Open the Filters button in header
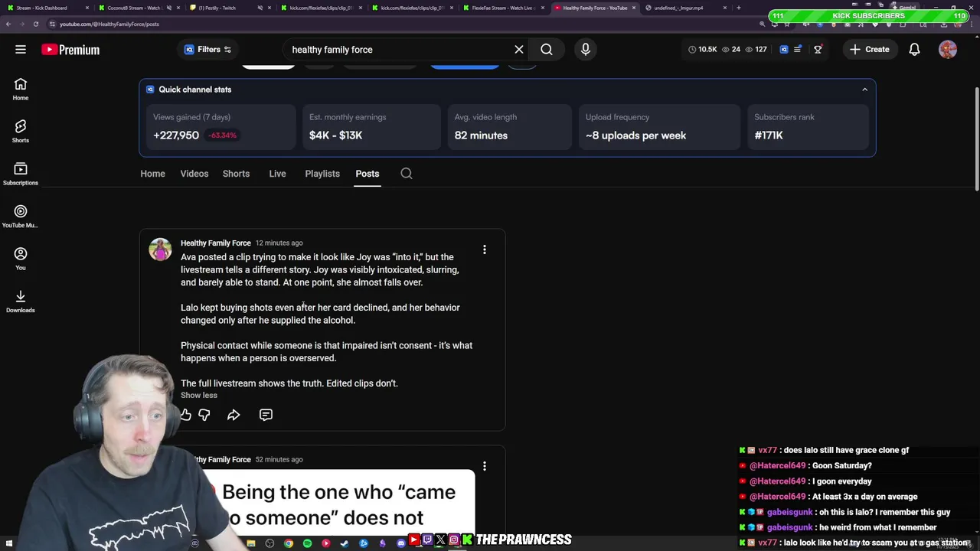Viewport: 980px width, 551px height. click(207, 50)
